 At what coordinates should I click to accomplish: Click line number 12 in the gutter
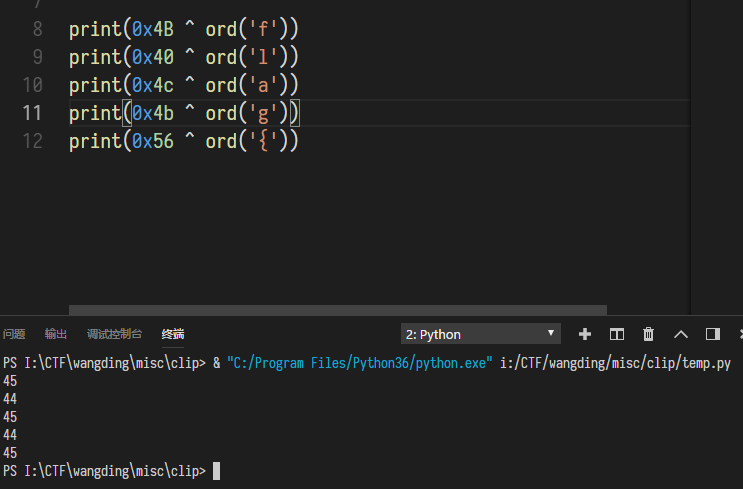point(32,141)
